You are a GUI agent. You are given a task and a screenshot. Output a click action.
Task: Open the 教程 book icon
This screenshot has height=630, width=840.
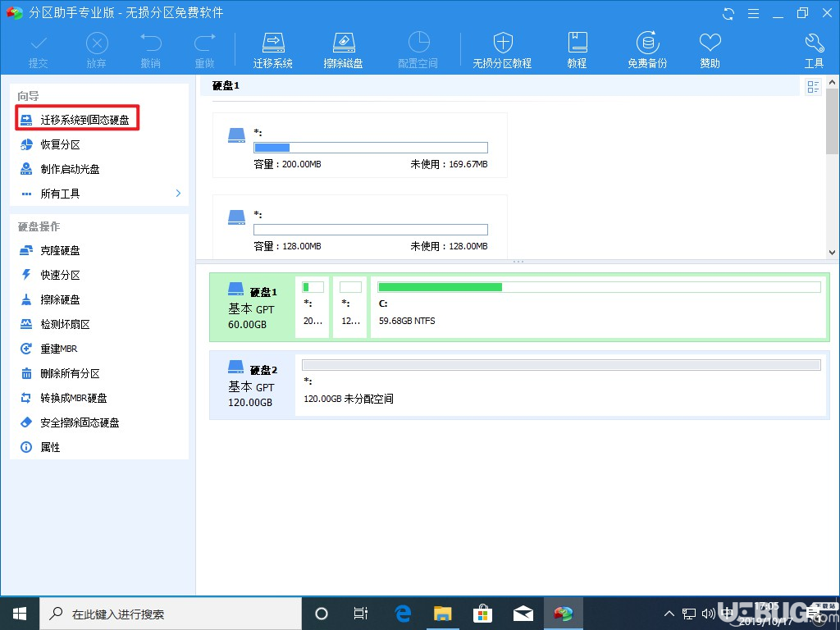pyautogui.click(x=577, y=51)
